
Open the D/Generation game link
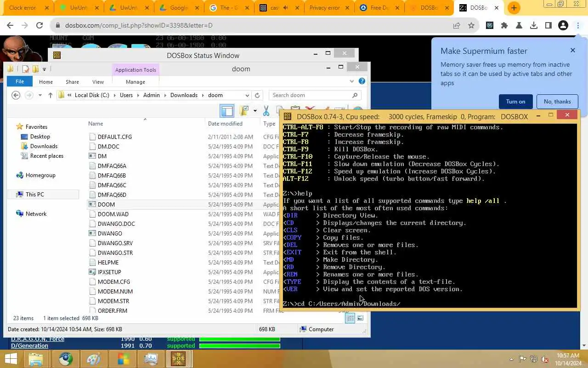click(29, 345)
